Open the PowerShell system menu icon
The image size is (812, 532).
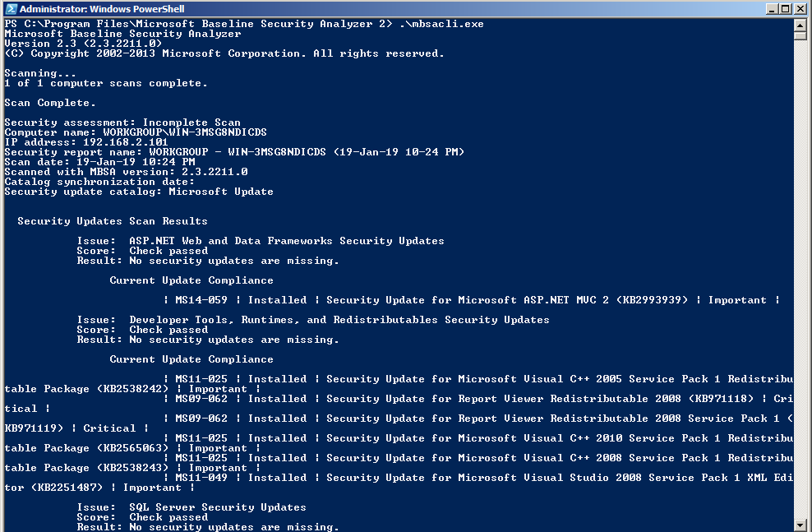[x=12, y=9]
